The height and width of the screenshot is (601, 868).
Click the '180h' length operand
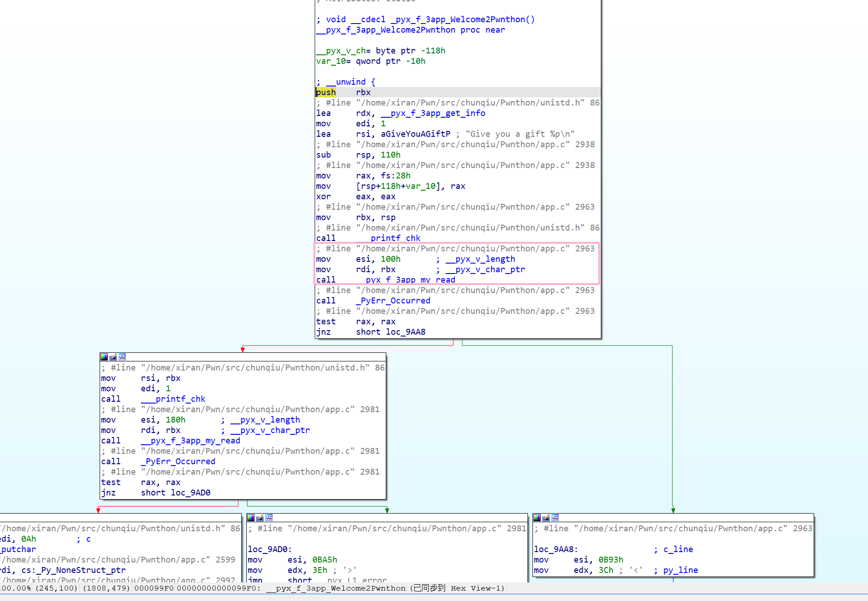coord(176,420)
